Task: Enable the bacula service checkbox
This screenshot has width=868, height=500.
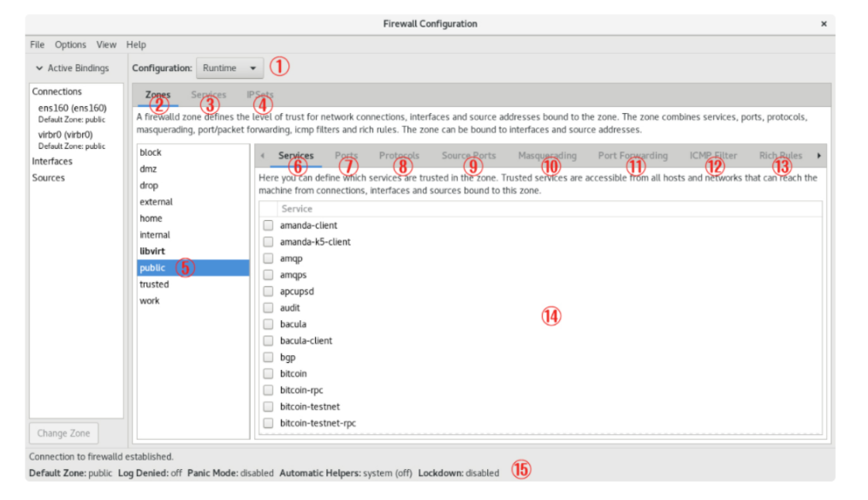Action: [x=269, y=324]
